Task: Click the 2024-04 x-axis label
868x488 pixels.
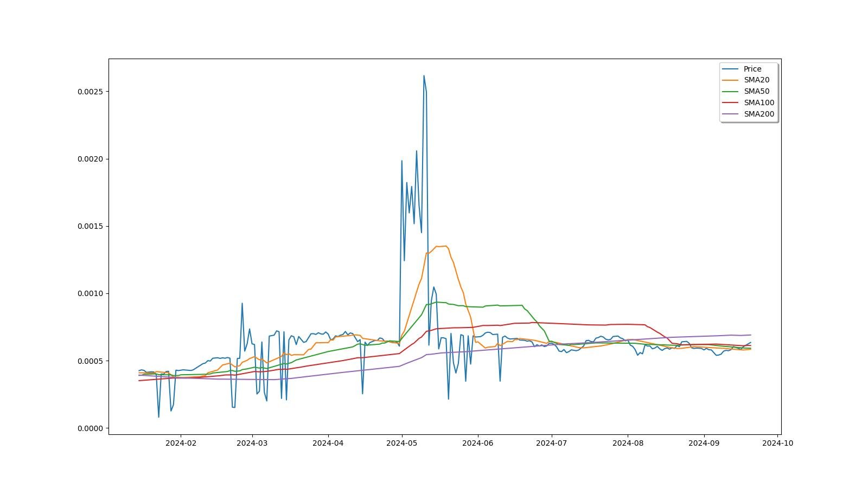Action: (328, 443)
